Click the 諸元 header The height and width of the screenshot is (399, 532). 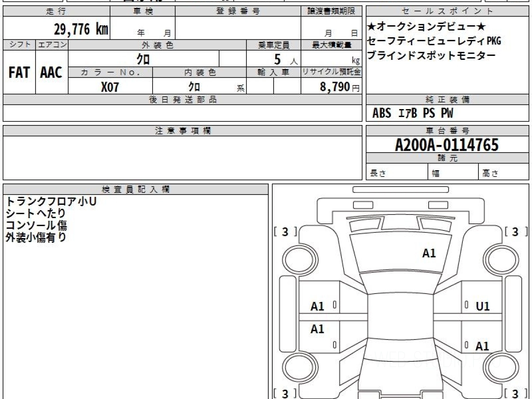[448, 158]
